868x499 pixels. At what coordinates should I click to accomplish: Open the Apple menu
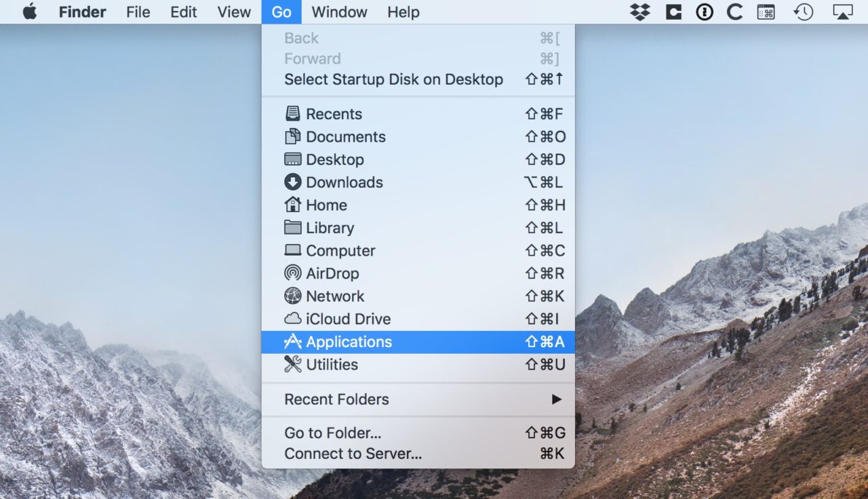pos(30,12)
